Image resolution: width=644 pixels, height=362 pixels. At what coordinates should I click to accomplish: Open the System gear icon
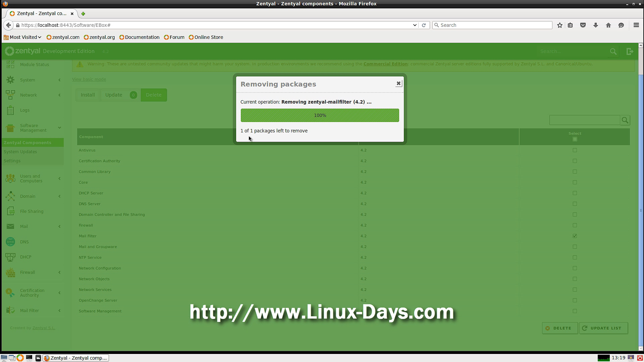coord(10,80)
